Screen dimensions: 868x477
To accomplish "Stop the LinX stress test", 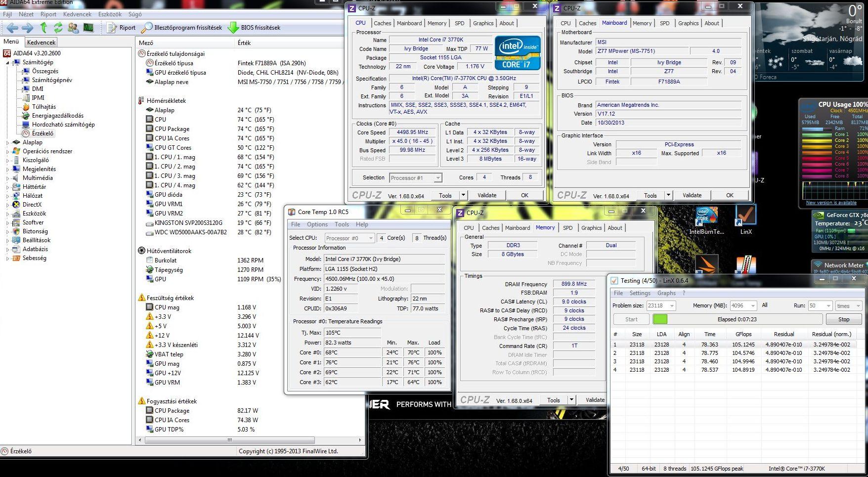I will 844,319.
